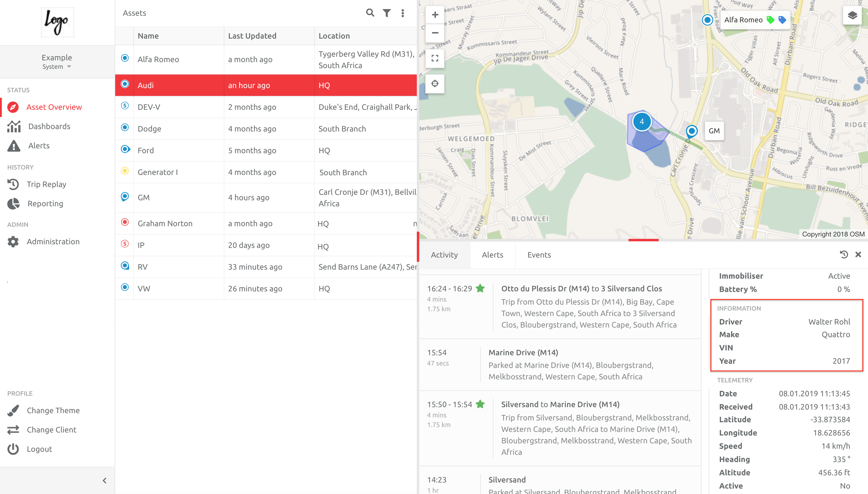The image size is (868, 494).
Task: Select the DEV-V status badge
Action: (125, 106)
